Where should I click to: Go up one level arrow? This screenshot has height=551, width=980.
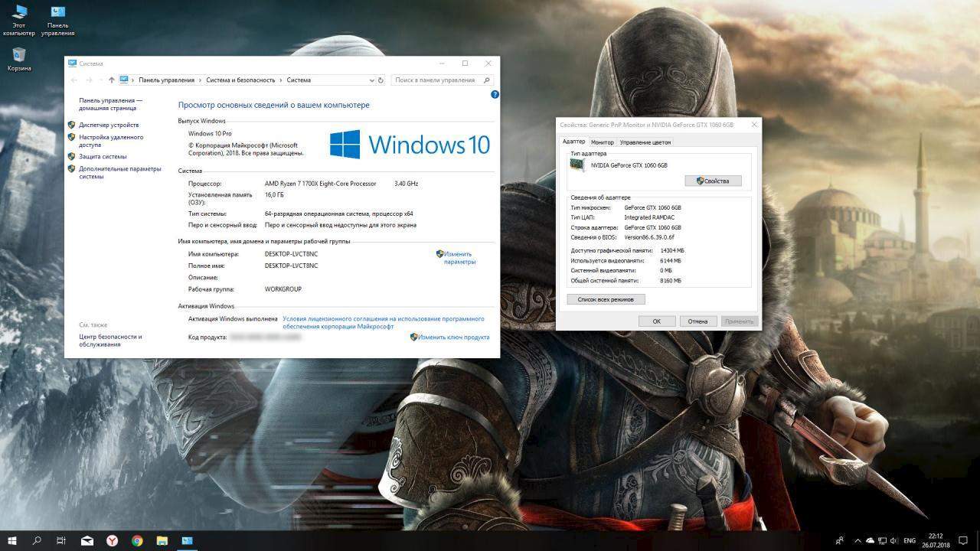[112, 80]
